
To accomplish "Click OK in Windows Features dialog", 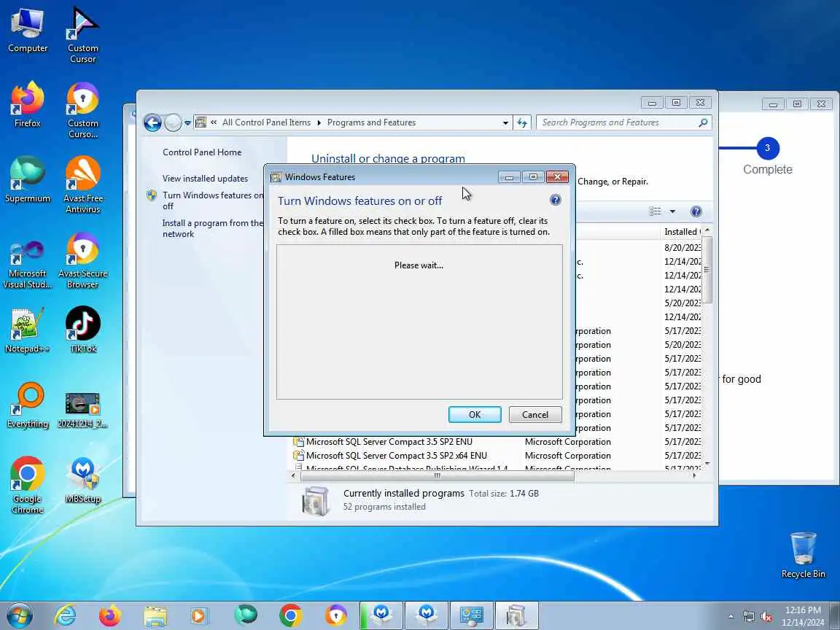I will tap(475, 414).
